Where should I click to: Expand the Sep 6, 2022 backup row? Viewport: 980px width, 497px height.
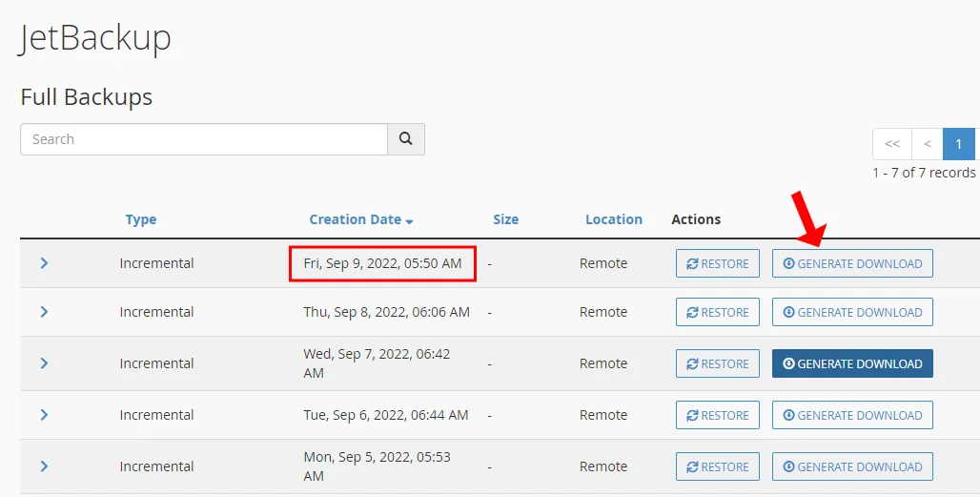pyautogui.click(x=44, y=414)
